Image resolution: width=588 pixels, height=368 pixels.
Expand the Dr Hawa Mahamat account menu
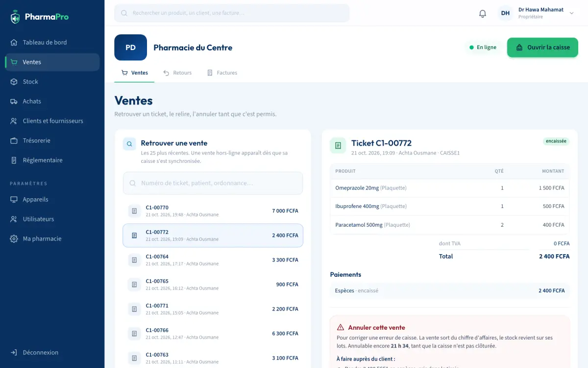tap(571, 13)
